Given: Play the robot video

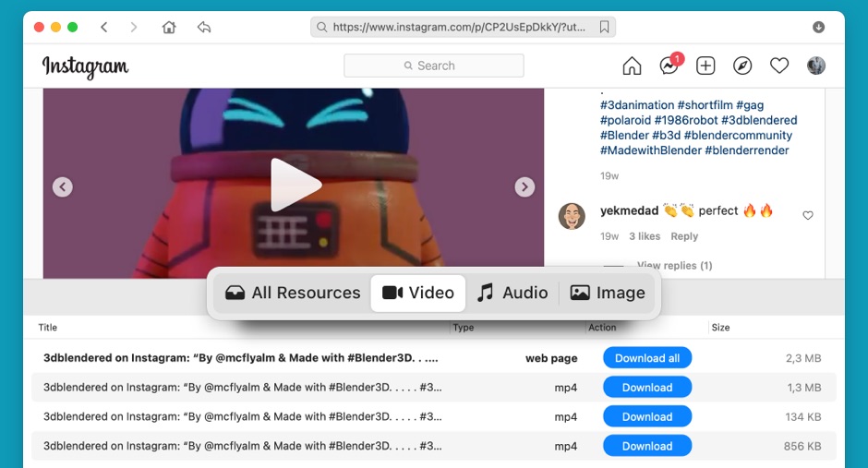Looking at the screenshot, I should pyautogui.click(x=295, y=186).
